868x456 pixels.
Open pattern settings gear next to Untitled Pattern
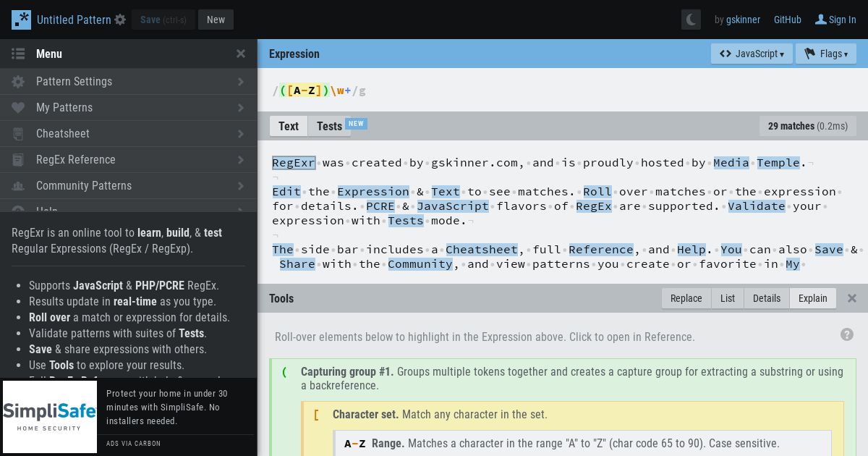point(120,20)
